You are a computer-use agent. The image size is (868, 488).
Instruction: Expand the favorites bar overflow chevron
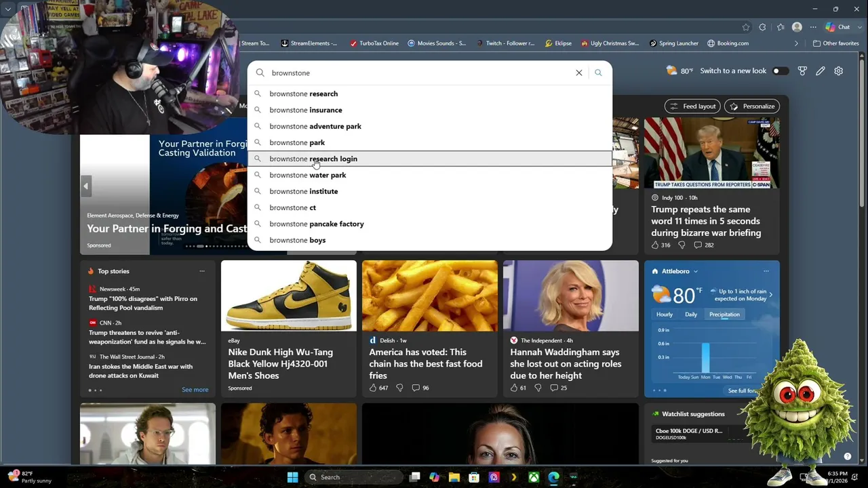pyautogui.click(x=796, y=43)
